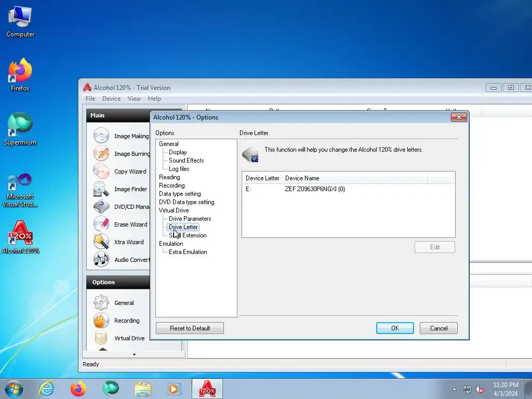Image resolution: width=532 pixels, height=399 pixels.
Task: Select Sound Effects tree item
Action: 187,161
